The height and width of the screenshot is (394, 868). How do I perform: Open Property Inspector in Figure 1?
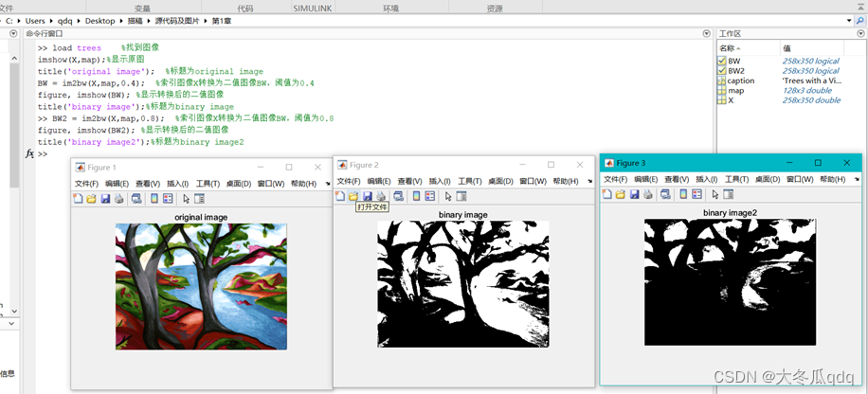tap(199, 199)
